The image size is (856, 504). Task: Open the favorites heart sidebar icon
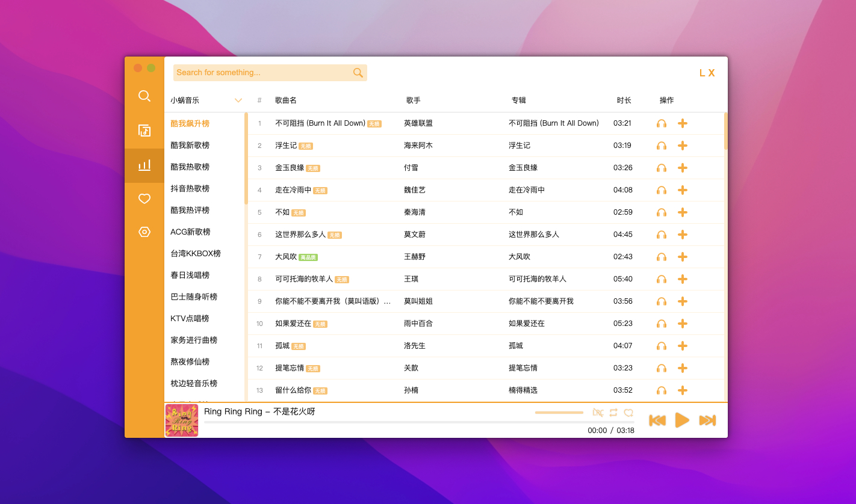(x=144, y=198)
